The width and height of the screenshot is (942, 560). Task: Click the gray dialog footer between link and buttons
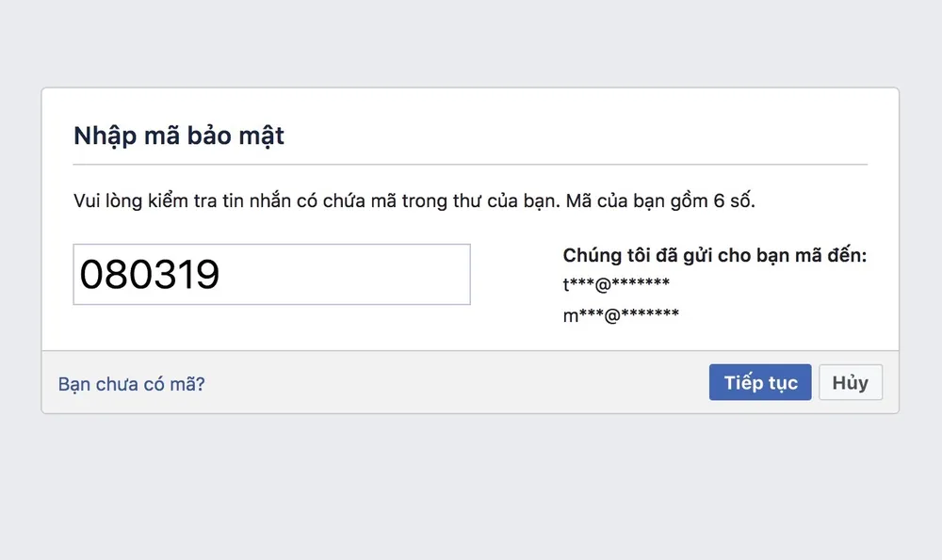coord(452,383)
